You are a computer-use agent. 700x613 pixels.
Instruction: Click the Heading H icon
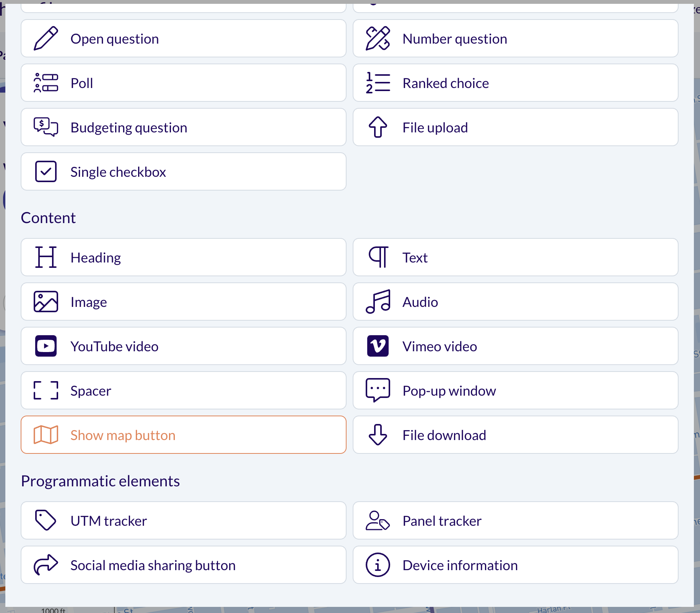click(46, 258)
